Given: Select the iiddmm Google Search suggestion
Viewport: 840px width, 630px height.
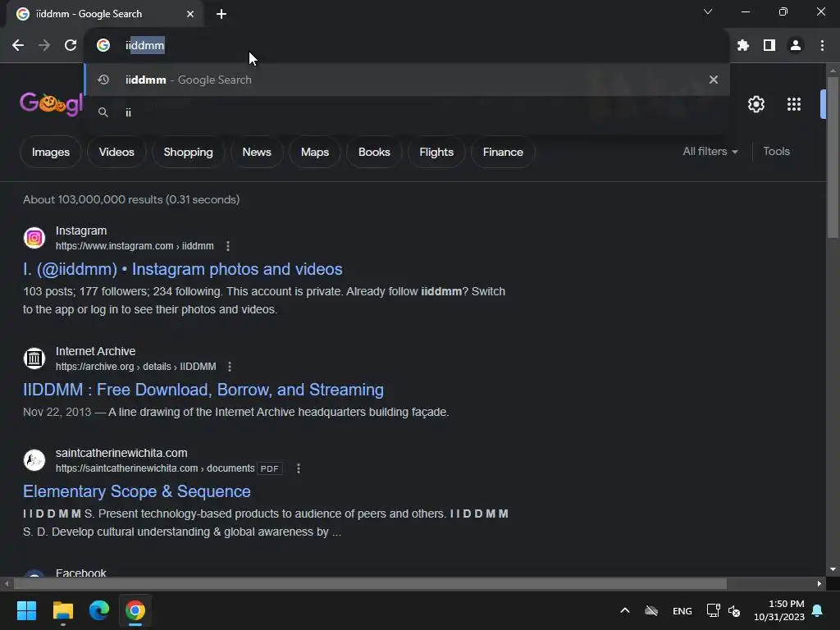Looking at the screenshot, I should (x=407, y=80).
